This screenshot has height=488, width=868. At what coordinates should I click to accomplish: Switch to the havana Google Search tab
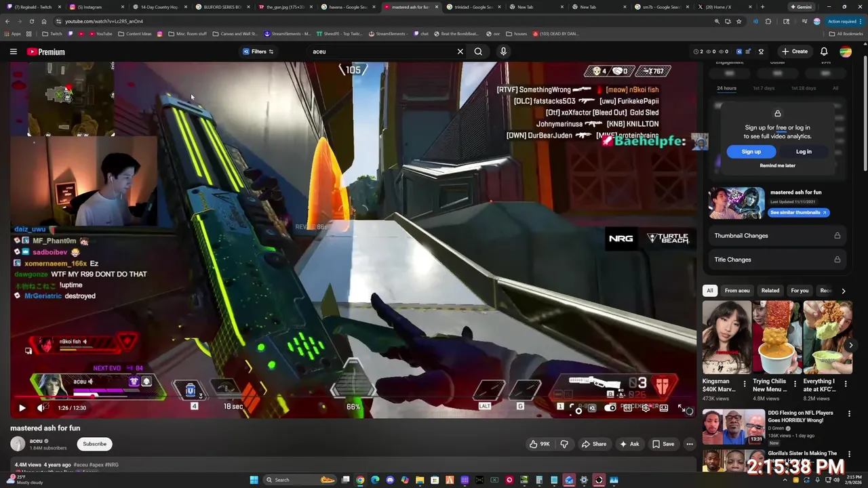pyautogui.click(x=348, y=7)
